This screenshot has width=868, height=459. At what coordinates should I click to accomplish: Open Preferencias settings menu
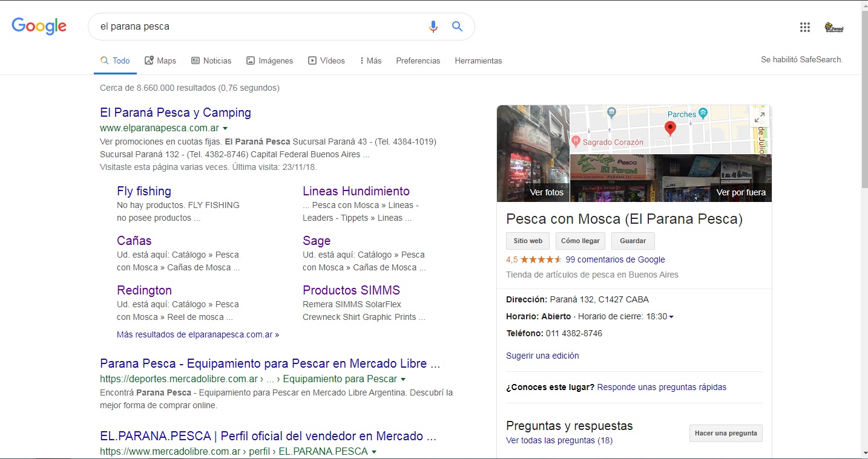(x=418, y=60)
